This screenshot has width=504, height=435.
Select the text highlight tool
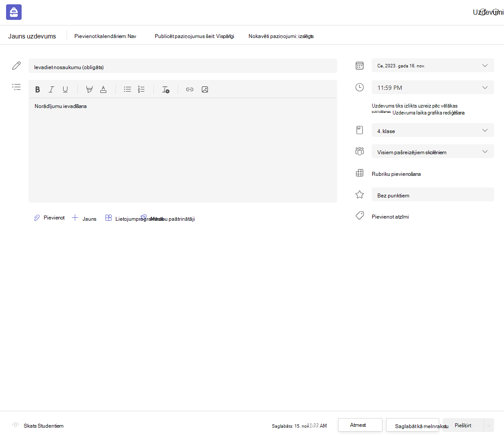coord(89,89)
